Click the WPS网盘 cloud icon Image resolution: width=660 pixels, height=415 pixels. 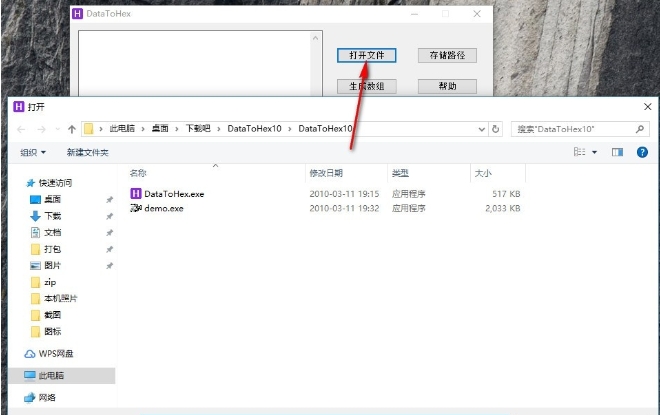click(x=29, y=354)
